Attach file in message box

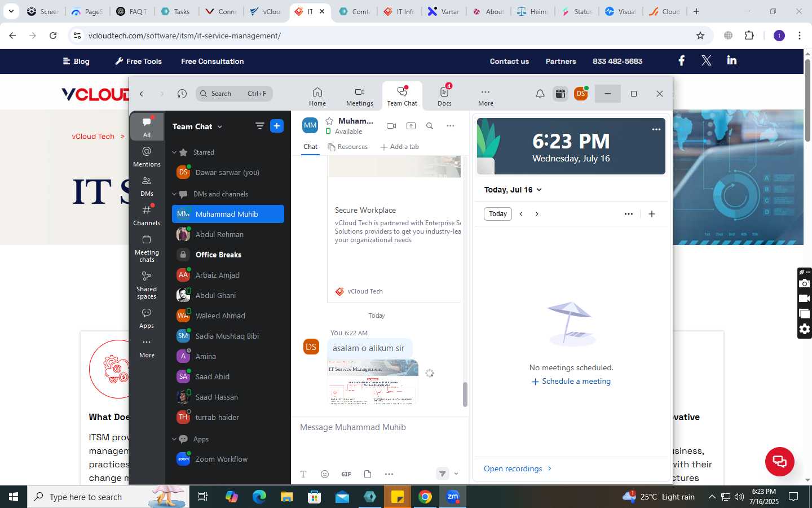[368, 474]
